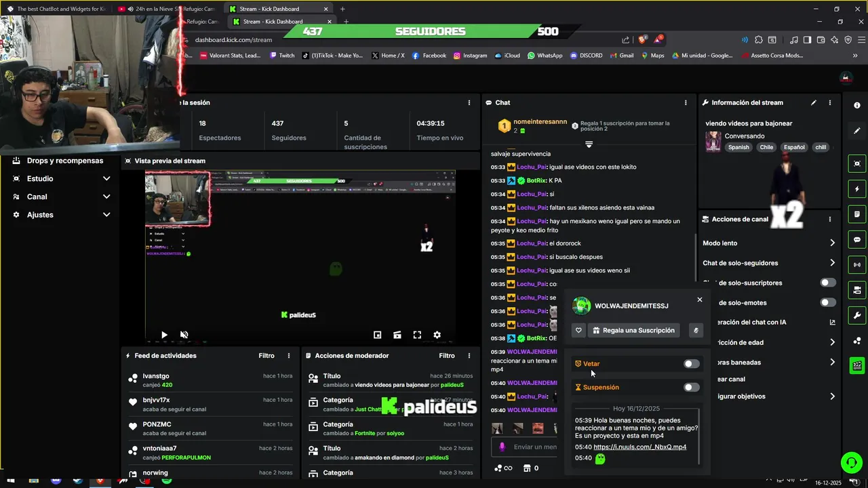Click heart follow icon on user card
The image size is (868, 488).
(578, 330)
